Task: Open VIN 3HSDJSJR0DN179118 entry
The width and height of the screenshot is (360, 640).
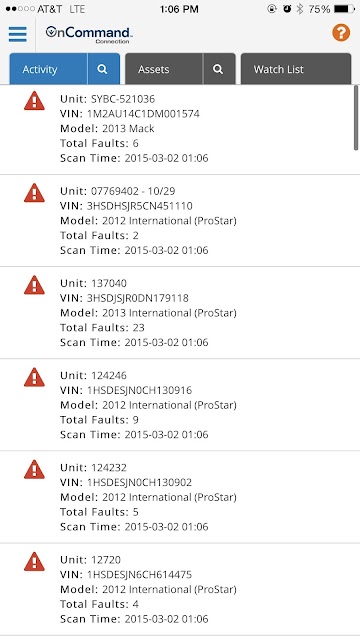Action: click(178, 313)
